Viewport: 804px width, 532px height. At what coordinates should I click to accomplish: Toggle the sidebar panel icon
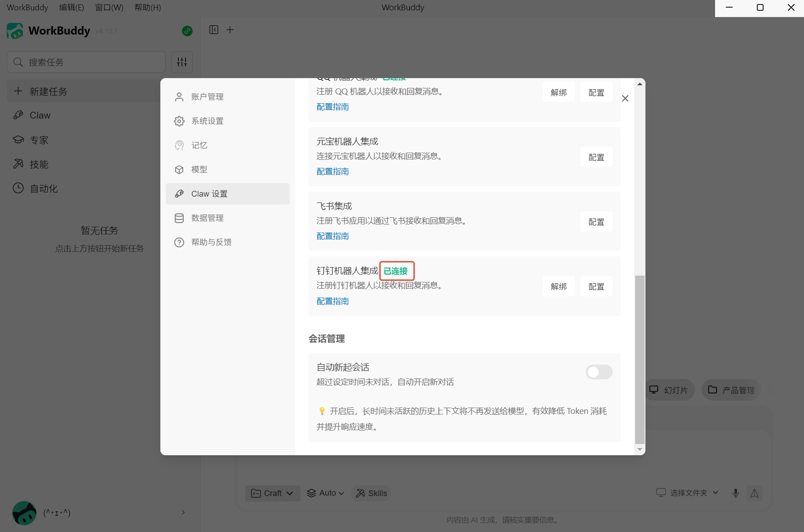tap(214, 30)
